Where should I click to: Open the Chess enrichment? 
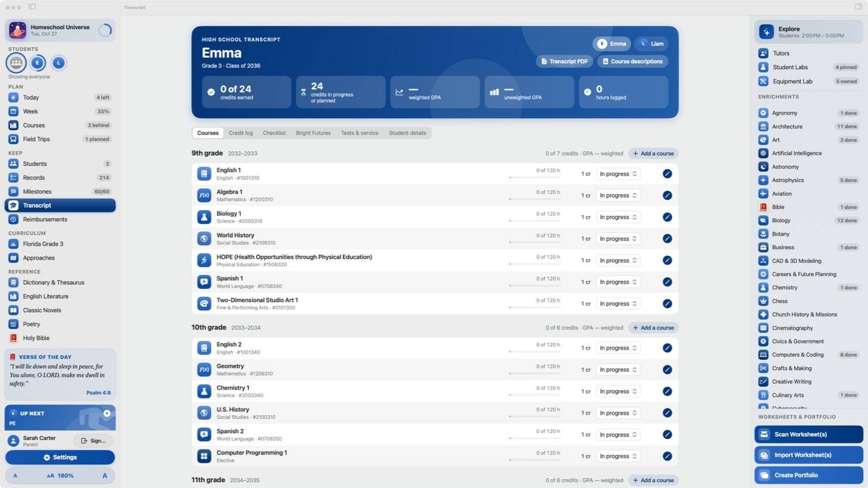click(x=808, y=301)
